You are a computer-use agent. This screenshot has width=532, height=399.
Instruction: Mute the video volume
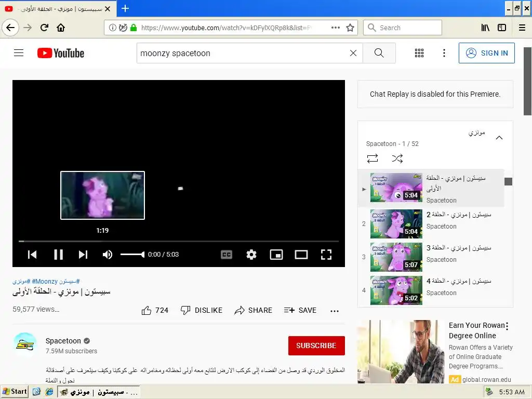108,255
